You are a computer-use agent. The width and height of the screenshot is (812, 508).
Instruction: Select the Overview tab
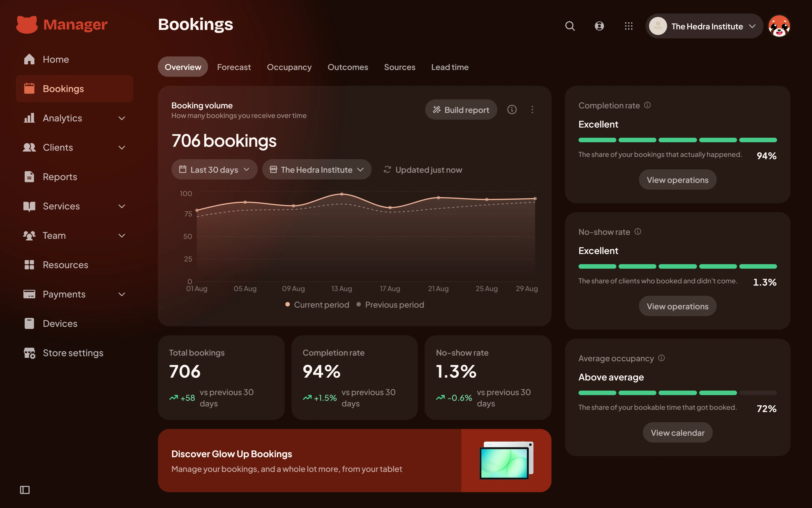click(x=183, y=67)
